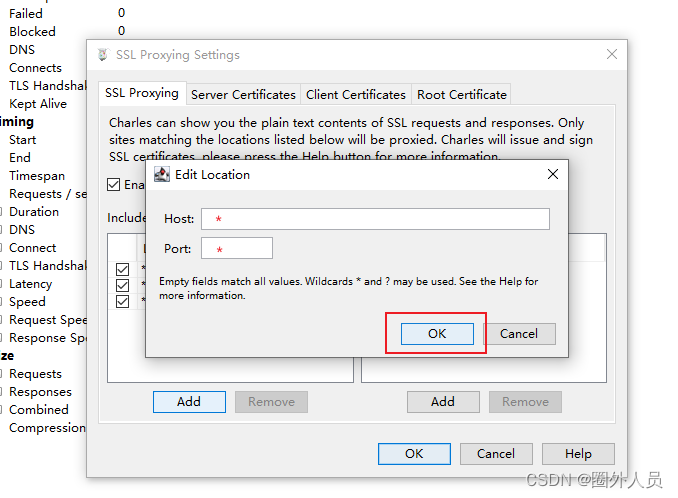This screenshot has width=678, height=498.
Task: Expand the Response Speed row
Action: pyautogui.click(x=1, y=338)
